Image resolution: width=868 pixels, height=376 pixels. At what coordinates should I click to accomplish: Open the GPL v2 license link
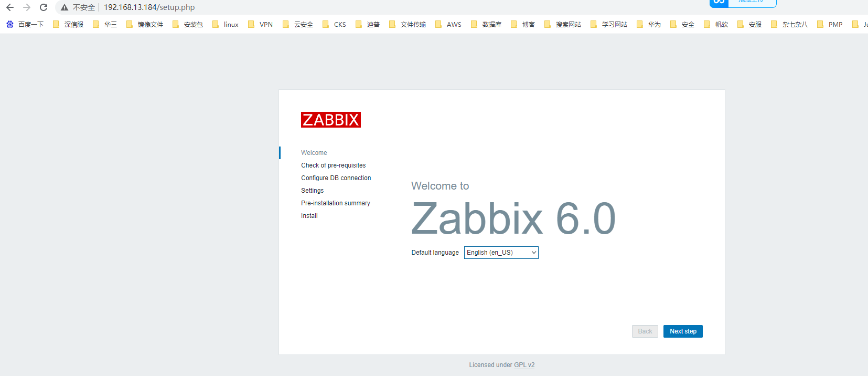pyautogui.click(x=524, y=365)
